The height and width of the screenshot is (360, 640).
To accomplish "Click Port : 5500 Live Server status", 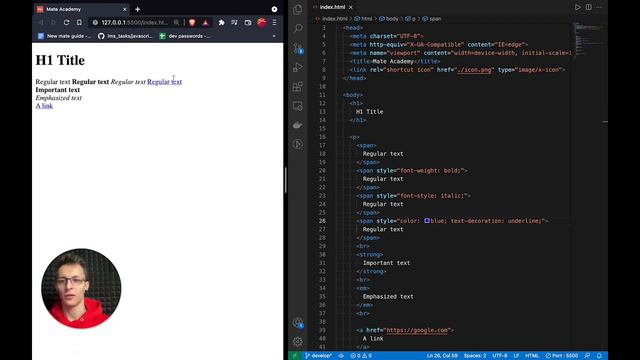I will coord(562,356).
